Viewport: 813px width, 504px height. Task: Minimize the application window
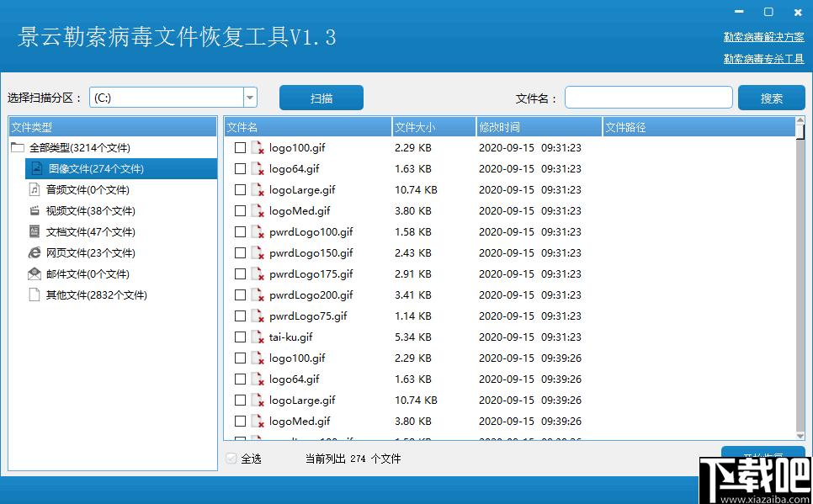pyautogui.click(x=740, y=12)
